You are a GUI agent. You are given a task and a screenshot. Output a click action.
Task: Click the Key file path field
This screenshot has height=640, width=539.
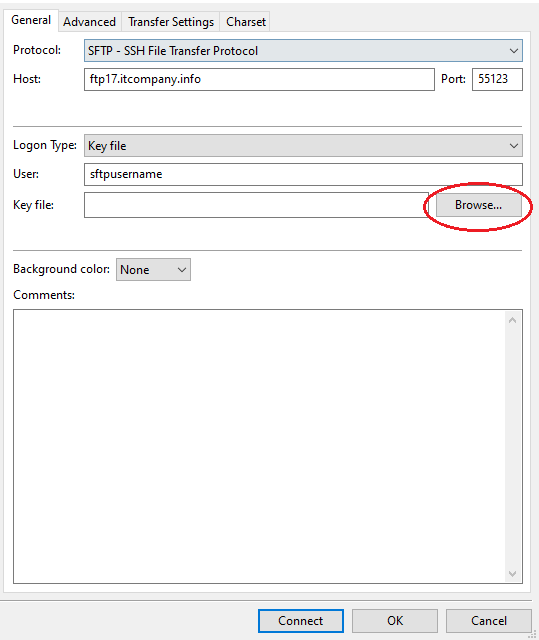(x=256, y=205)
